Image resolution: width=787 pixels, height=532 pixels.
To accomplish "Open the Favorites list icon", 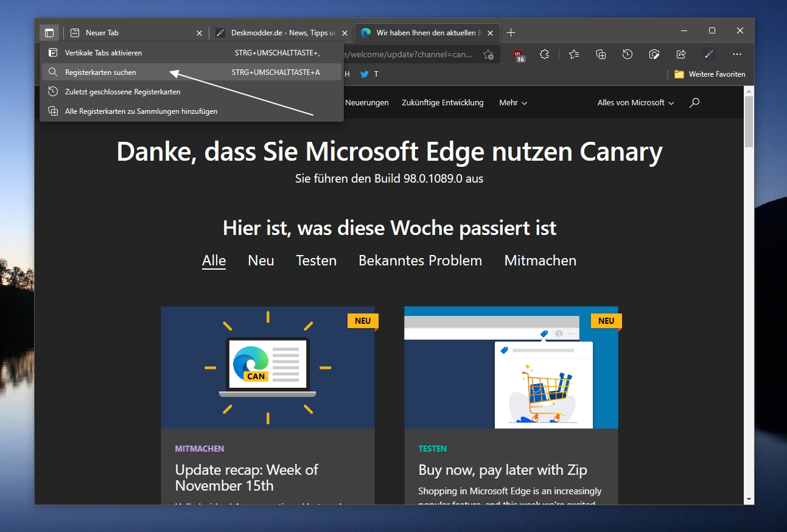I will [x=574, y=54].
